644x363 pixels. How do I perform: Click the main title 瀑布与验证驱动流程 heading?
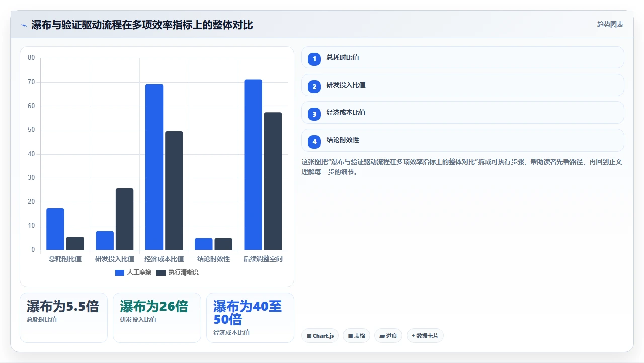point(142,25)
